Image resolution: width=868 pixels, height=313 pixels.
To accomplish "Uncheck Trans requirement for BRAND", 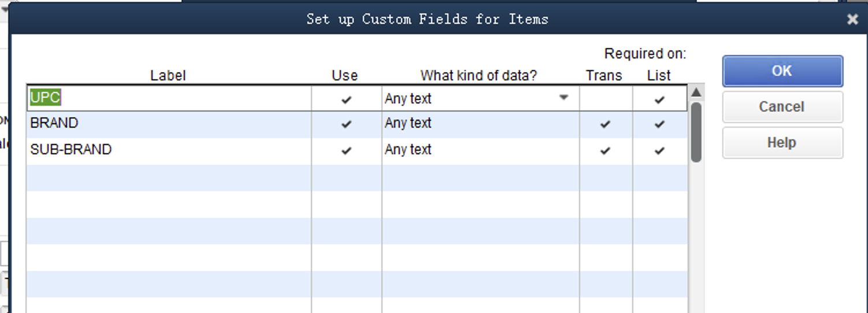I will tap(605, 124).
